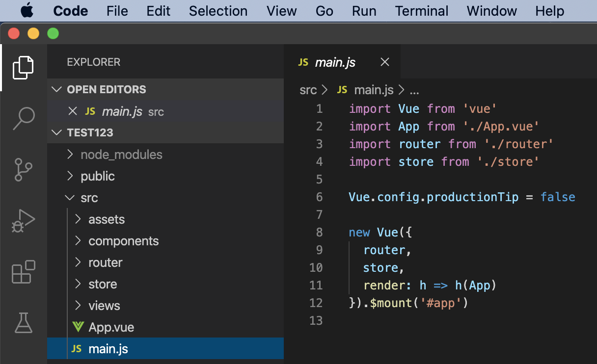This screenshot has width=597, height=364.
Task: Open the Search view icon
Action: pyautogui.click(x=23, y=119)
